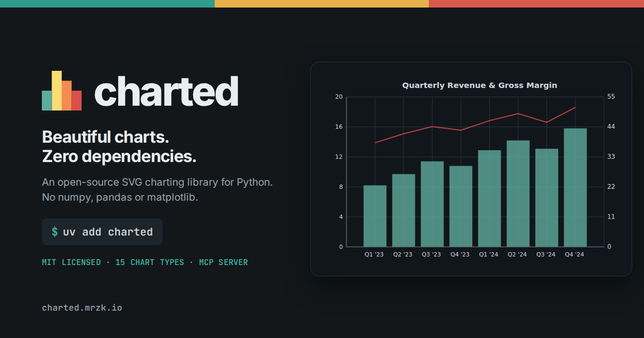Click "An open-source SVG charting library for Python."
The height and width of the screenshot is (338, 644).
pyautogui.click(x=157, y=182)
